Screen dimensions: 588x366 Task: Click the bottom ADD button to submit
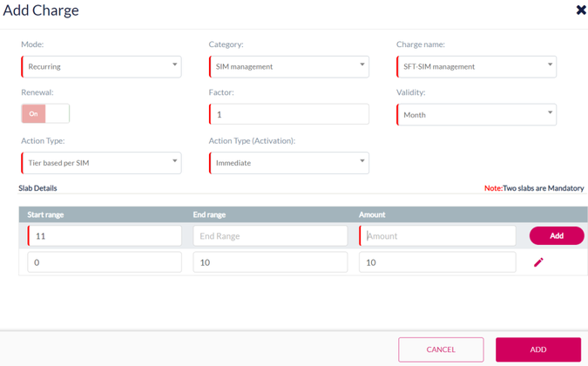pyautogui.click(x=538, y=349)
